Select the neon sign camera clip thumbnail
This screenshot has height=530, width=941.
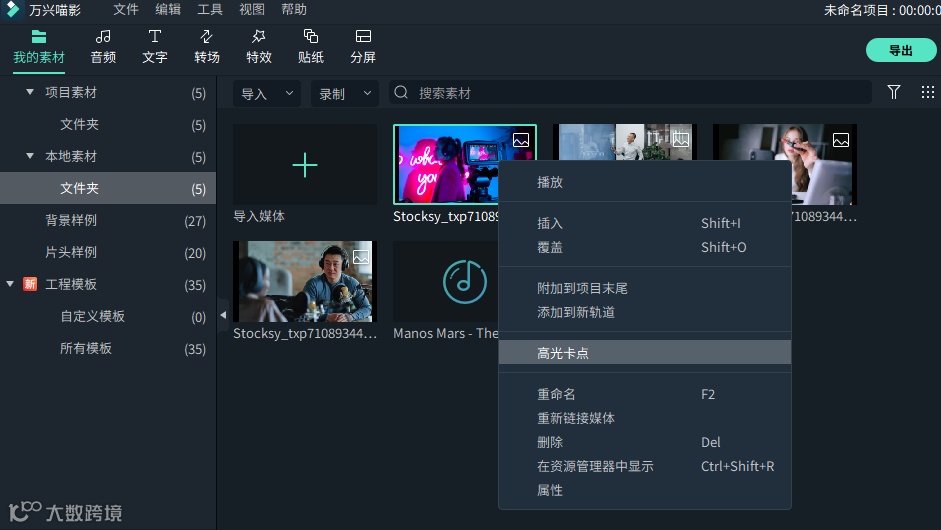tap(447, 163)
